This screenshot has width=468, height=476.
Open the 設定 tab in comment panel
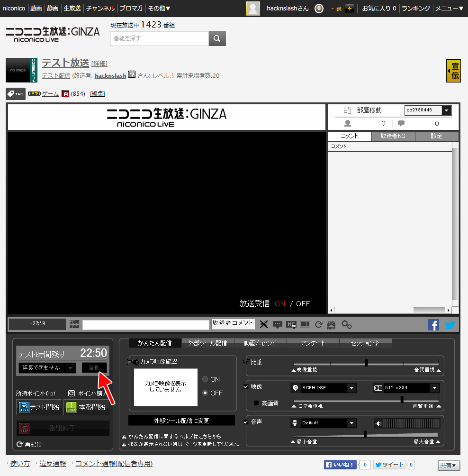[437, 136]
